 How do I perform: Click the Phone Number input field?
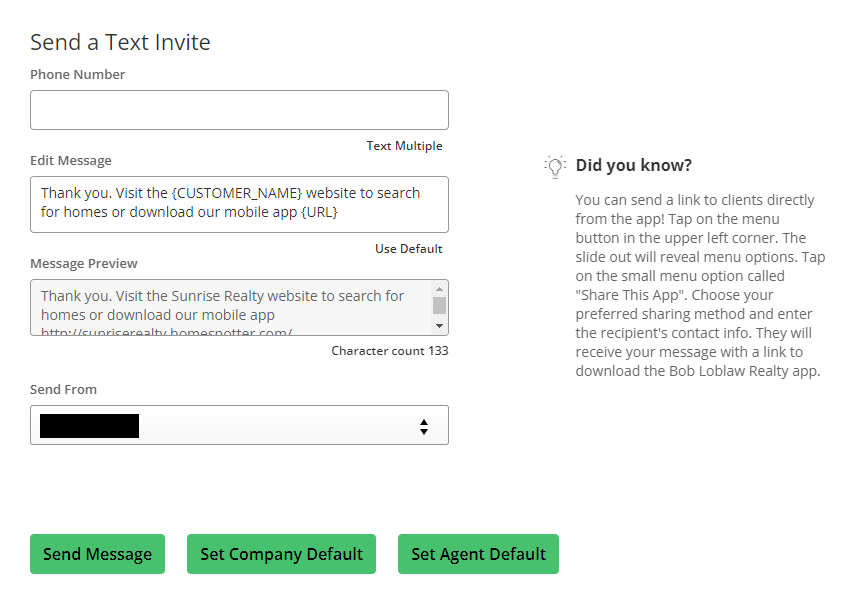(239, 110)
